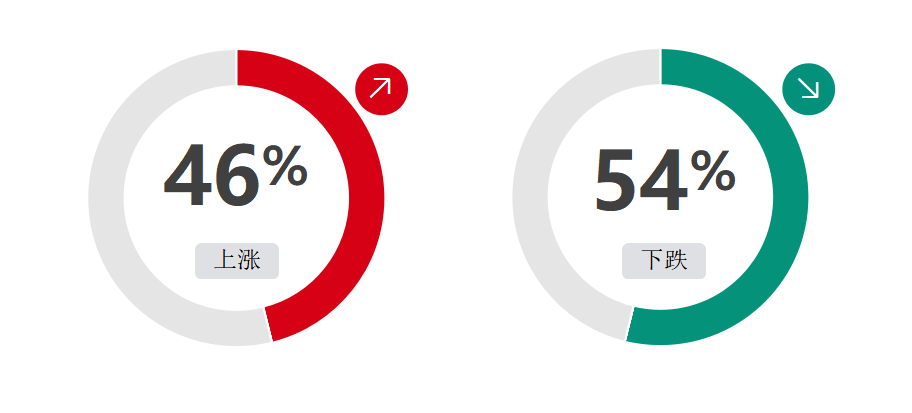Viewport: 912px width, 413px height.
Task: Click the 46% value text
Action: click(236, 175)
